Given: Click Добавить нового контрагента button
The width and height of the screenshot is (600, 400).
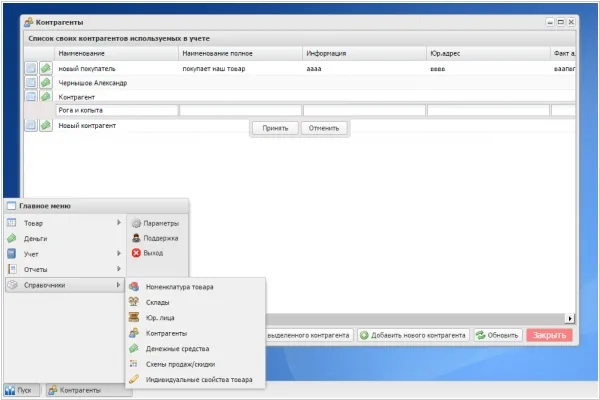Looking at the screenshot, I should (x=413, y=335).
